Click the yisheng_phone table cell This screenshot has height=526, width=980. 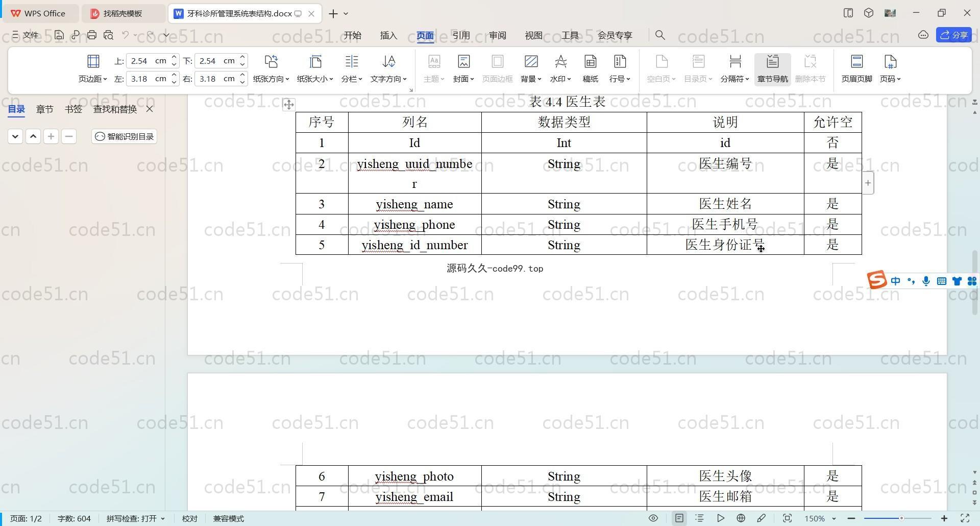pyautogui.click(x=414, y=225)
